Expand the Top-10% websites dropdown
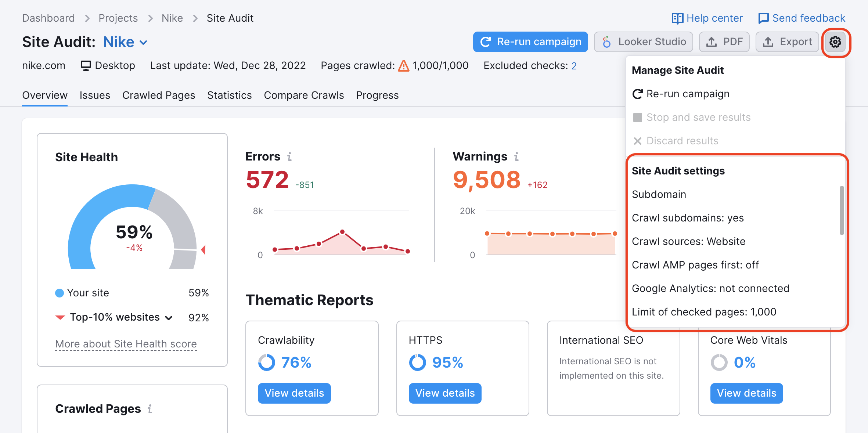 point(169,318)
